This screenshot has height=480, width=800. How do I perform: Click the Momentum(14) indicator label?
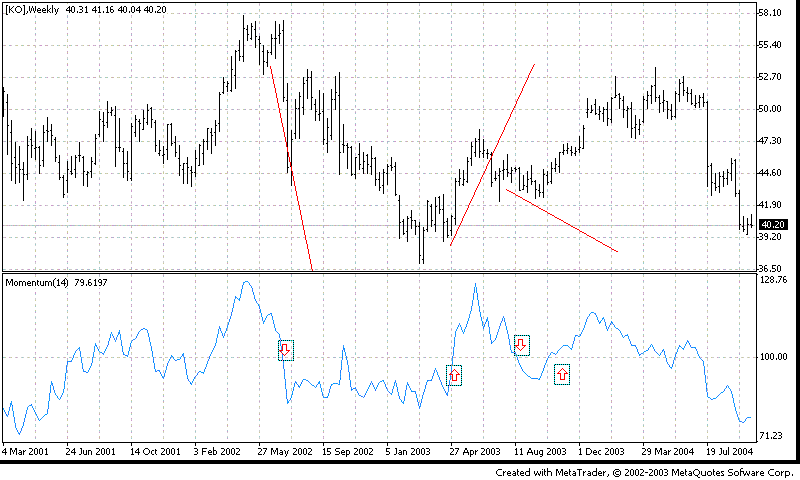36,283
